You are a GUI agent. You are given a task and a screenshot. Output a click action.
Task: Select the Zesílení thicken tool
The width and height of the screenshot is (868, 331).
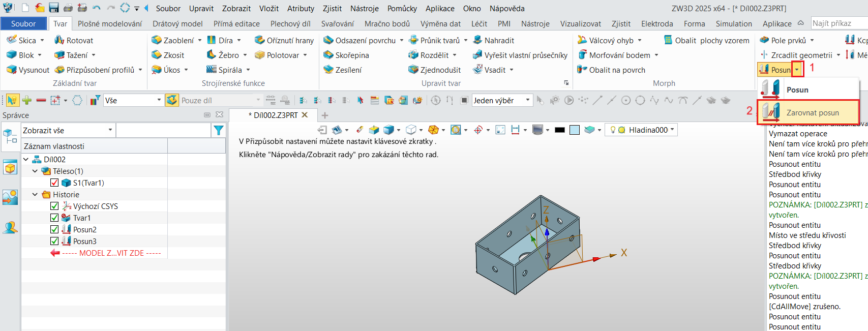(x=342, y=70)
